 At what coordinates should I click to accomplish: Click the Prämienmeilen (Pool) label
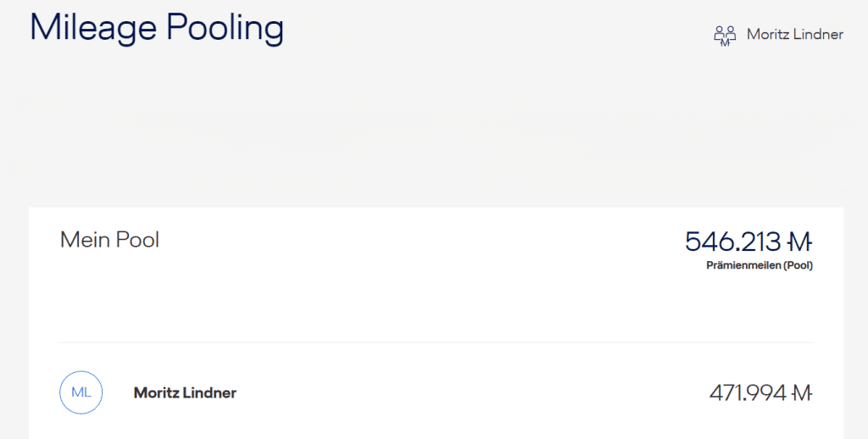[759, 265]
